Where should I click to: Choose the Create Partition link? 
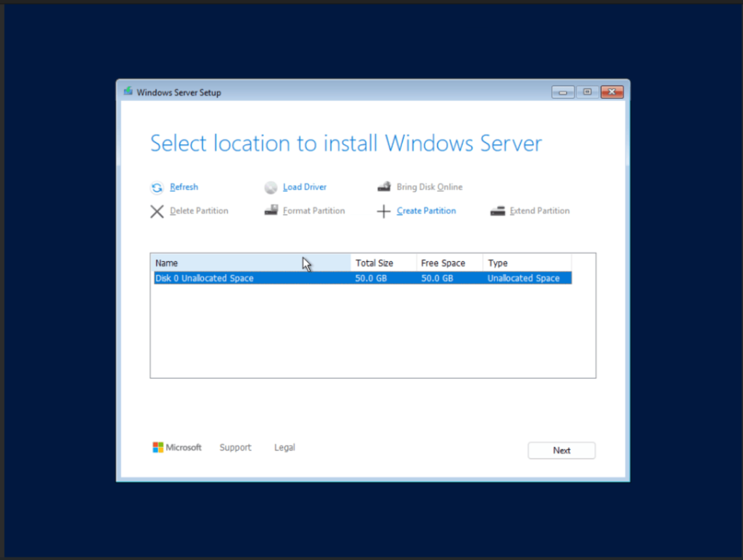tap(426, 211)
